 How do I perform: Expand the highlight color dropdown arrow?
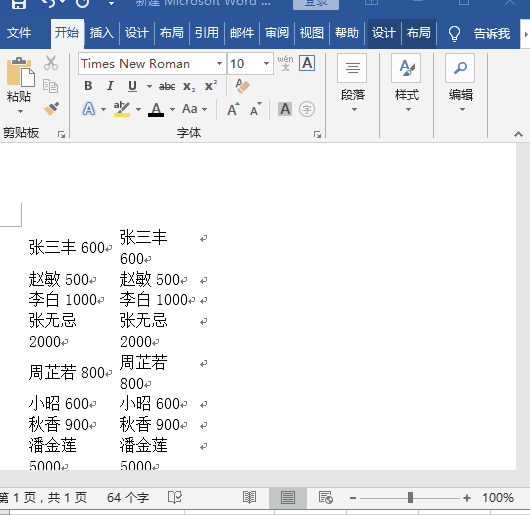[138, 109]
